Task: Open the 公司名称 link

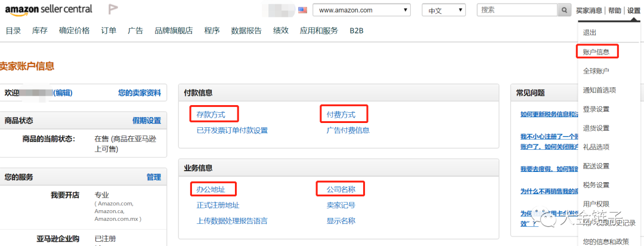Action: coord(341,190)
